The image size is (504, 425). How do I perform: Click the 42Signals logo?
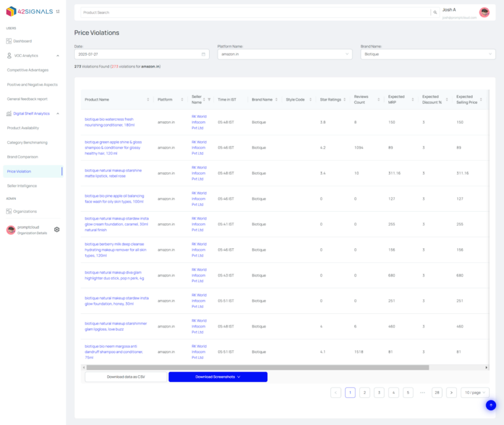[29, 11]
